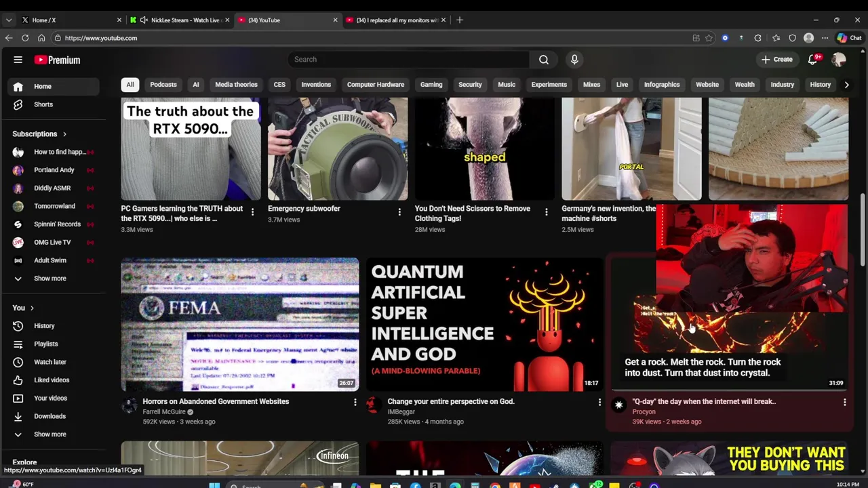Image resolution: width=868 pixels, height=488 pixels.
Task: Go to the YouTube Premium logo home
Action: point(58,60)
